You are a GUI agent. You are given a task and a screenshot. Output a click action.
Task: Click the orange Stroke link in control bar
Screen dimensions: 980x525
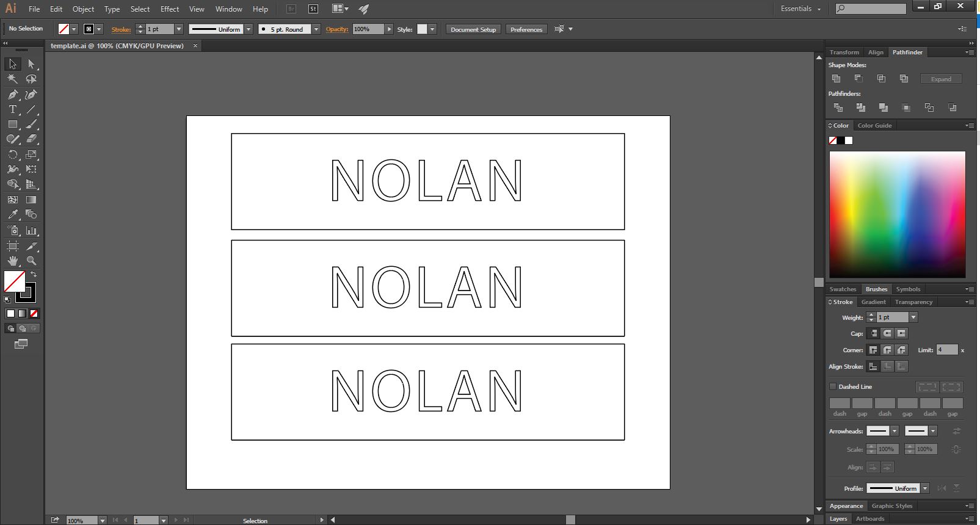[121, 29]
